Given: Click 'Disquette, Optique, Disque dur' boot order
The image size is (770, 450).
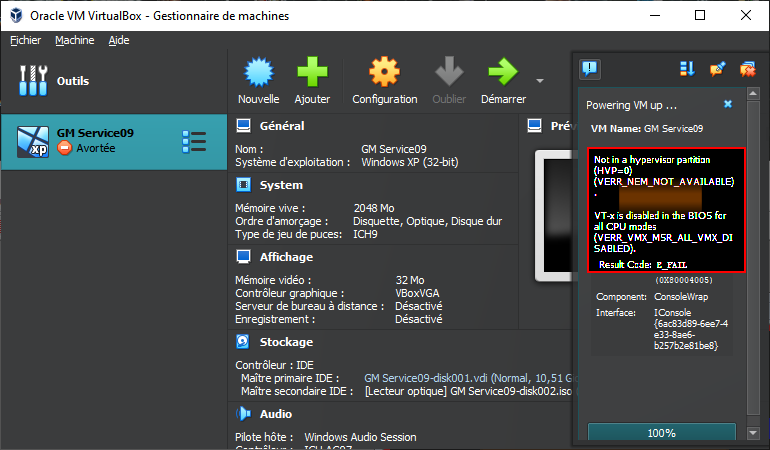Looking at the screenshot, I should [427, 222].
